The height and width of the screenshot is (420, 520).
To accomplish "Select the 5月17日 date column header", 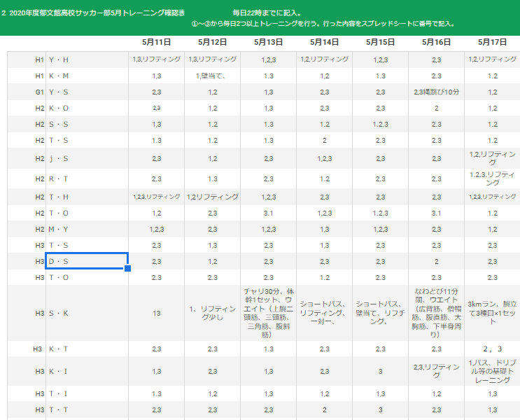I will (492, 43).
